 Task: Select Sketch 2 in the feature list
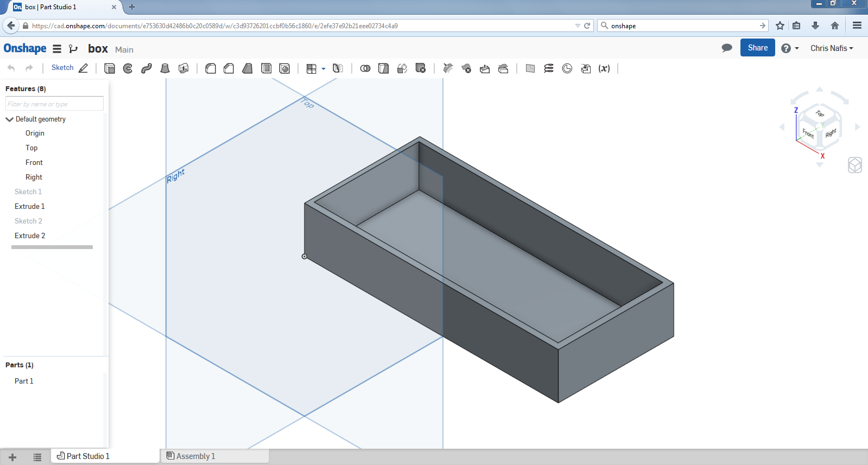pyautogui.click(x=28, y=221)
